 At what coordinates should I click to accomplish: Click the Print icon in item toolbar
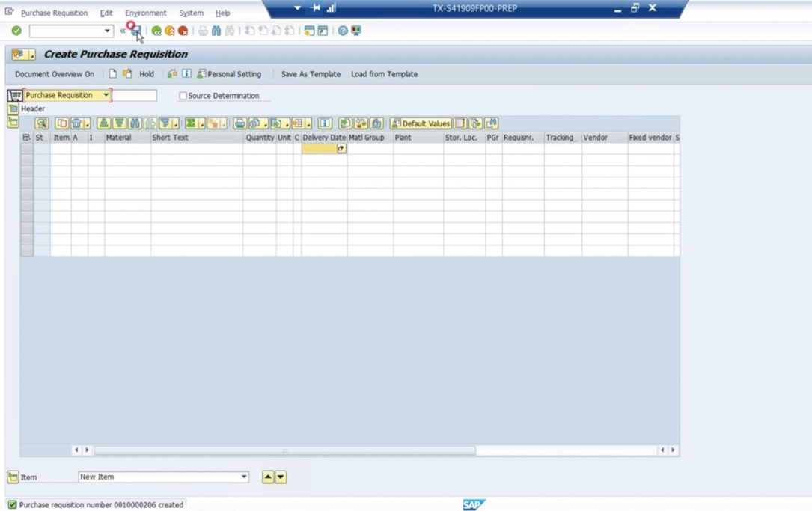(x=239, y=123)
